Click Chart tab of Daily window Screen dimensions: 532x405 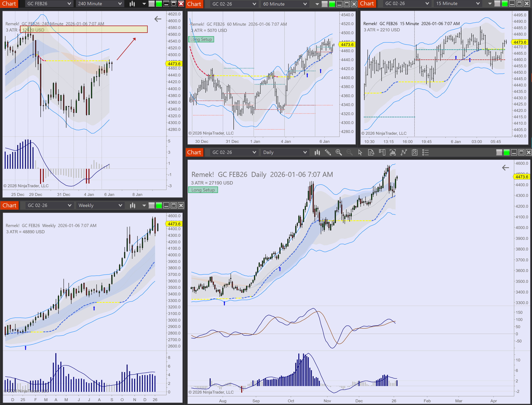194,152
